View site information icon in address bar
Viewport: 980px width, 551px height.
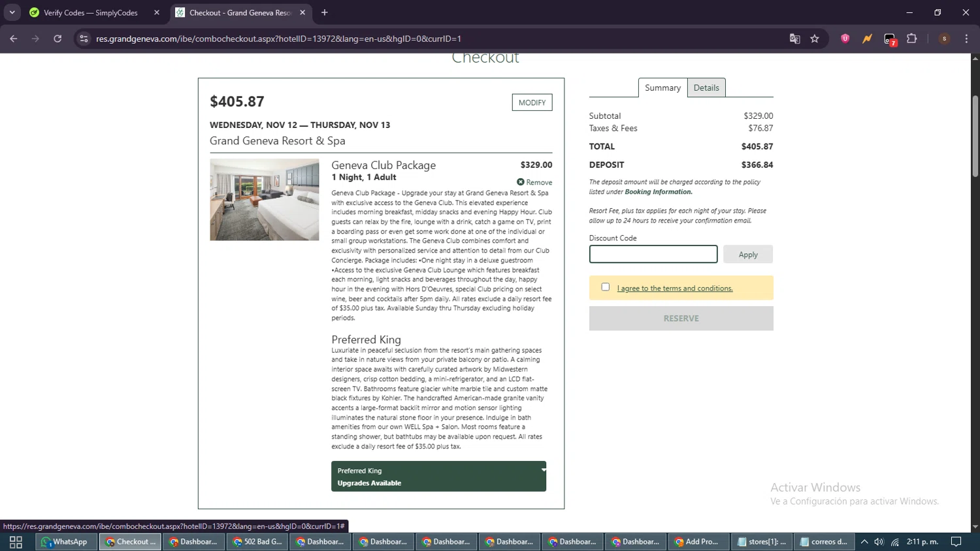tap(84, 39)
